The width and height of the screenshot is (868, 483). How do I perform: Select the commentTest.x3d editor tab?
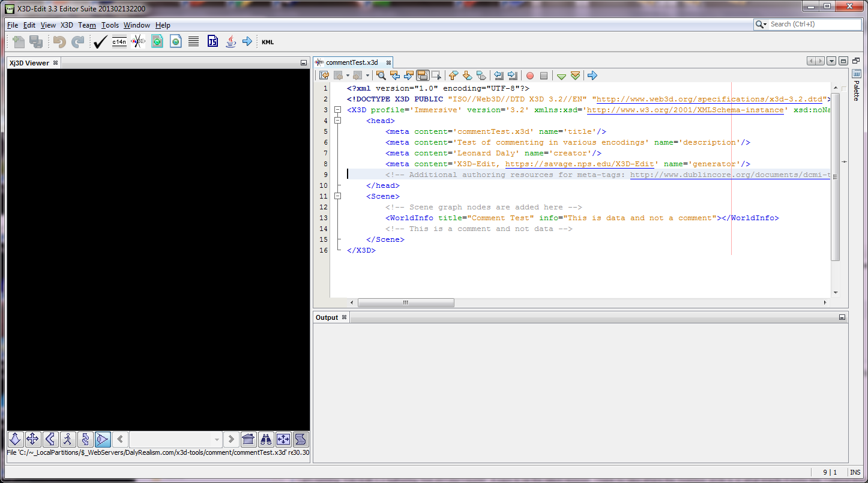click(x=352, y=62)
